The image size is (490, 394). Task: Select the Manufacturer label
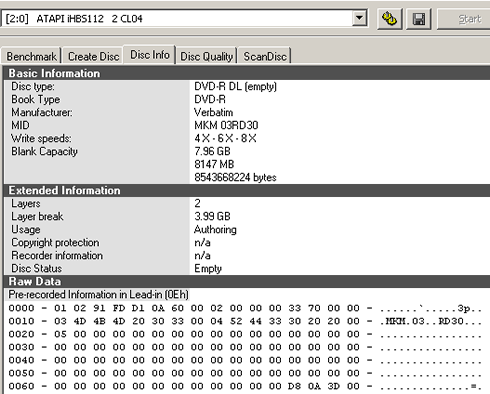click(42, 112)
